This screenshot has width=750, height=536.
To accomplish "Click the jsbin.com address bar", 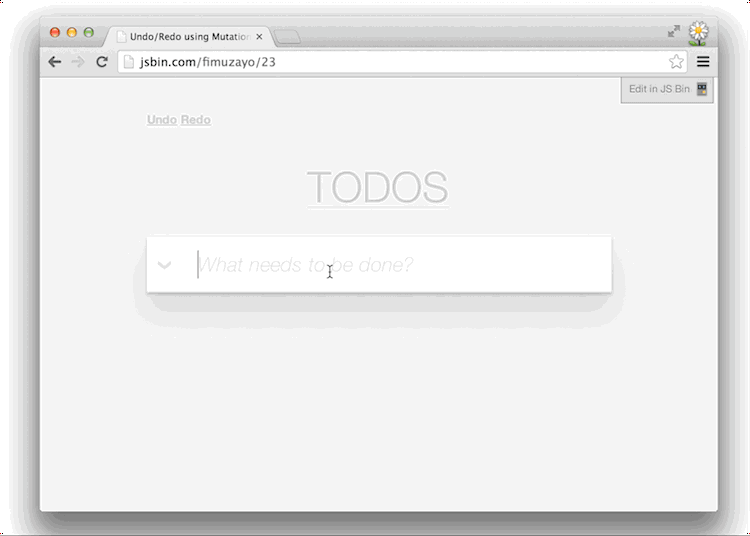I will (400, 62).
